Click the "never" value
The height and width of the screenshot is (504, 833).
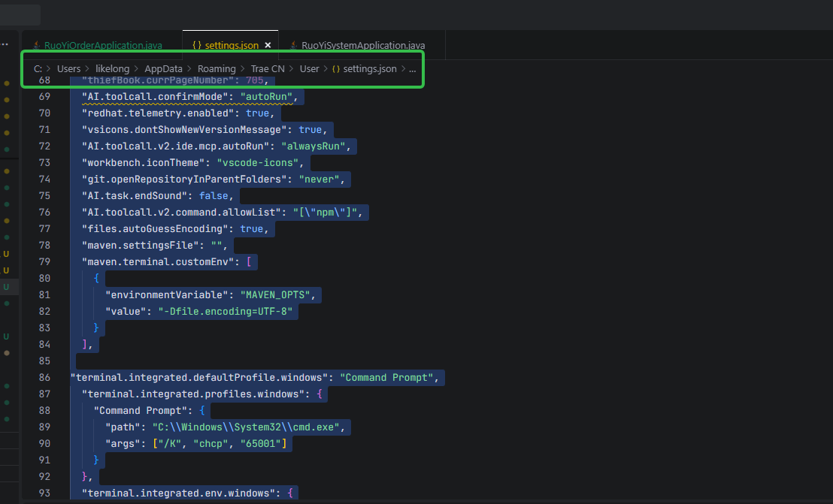click(319, 179)
